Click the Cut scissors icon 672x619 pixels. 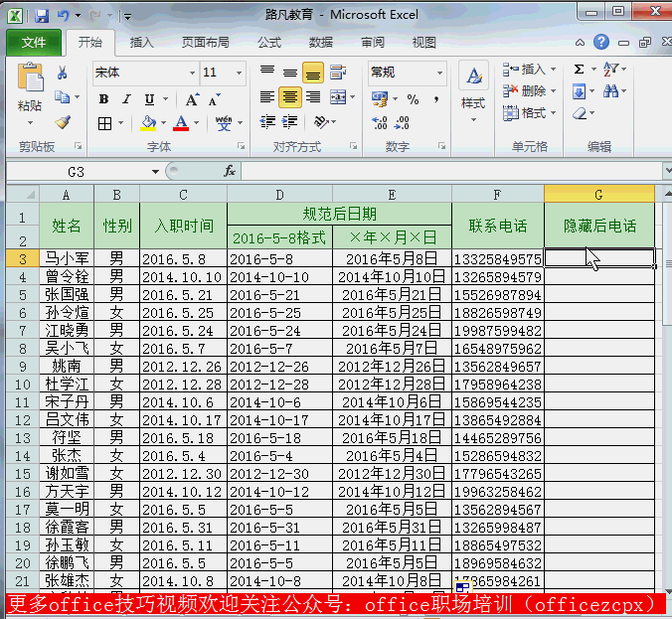point(63,73)
